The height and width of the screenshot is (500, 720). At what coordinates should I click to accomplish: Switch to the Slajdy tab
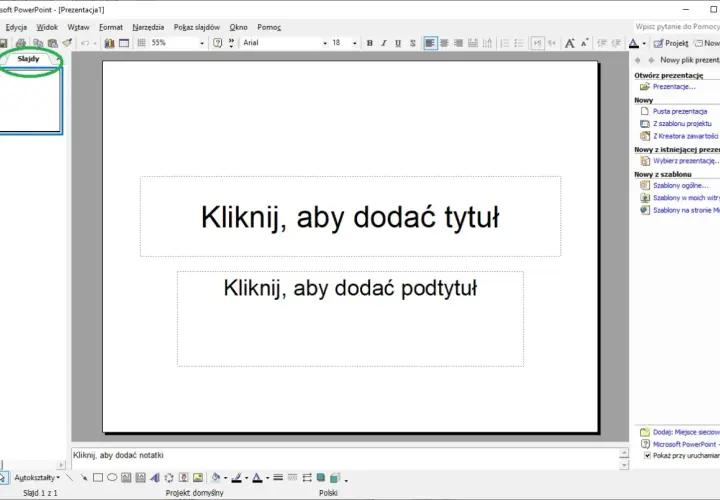(x=28, y=59)
